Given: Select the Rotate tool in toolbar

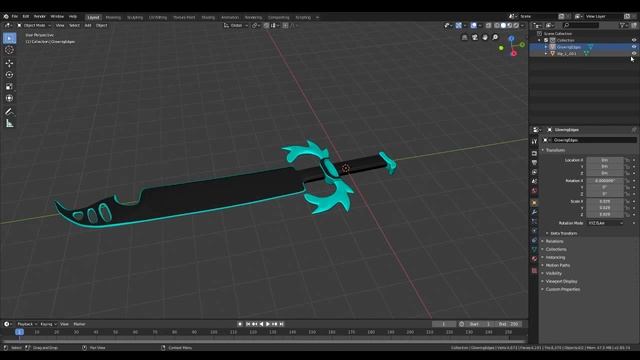Looking at the screenshot, I should coord(9,75).
